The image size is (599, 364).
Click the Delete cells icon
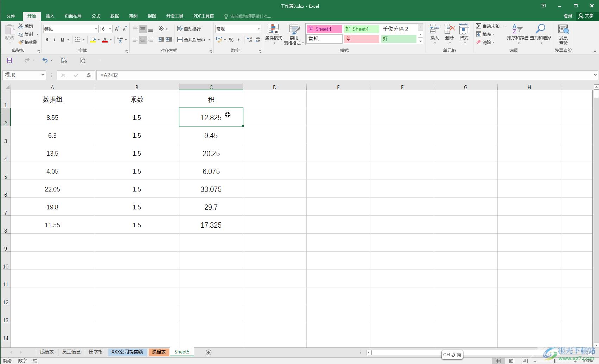[x=450, y=30]
